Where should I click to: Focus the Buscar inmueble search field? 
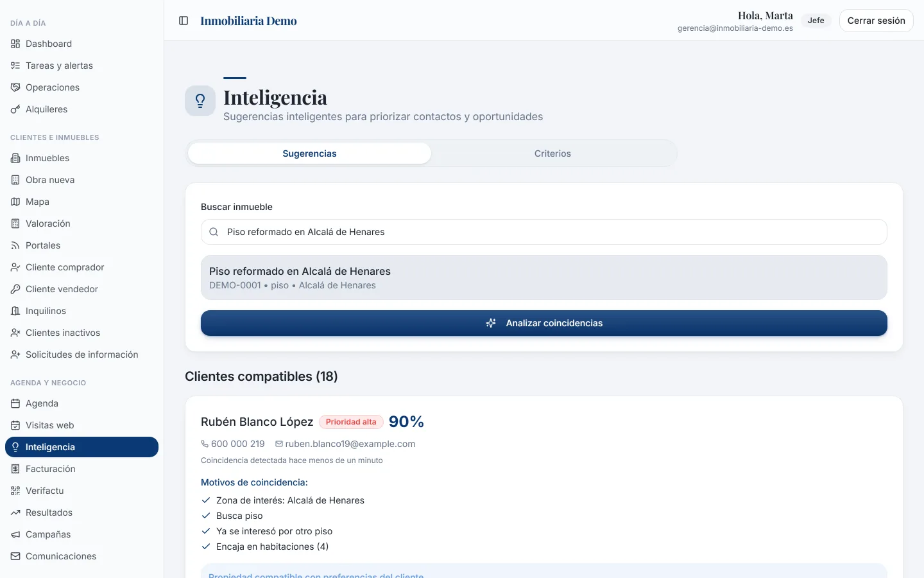[544, 232]
